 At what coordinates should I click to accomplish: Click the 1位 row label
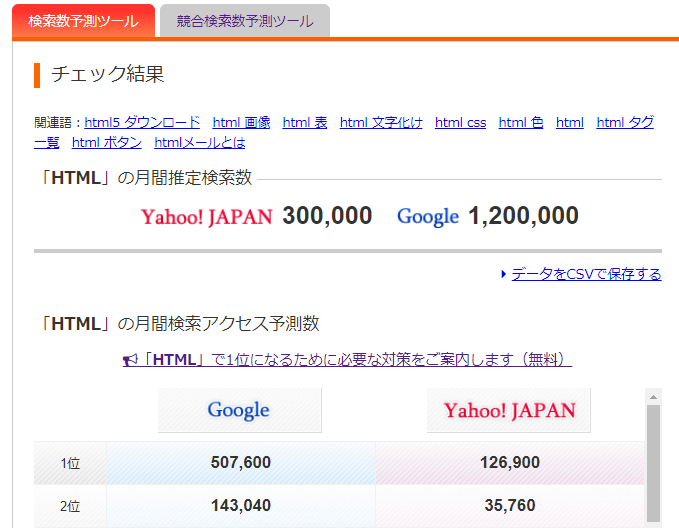pyautogui.click(x=70, y=463)
